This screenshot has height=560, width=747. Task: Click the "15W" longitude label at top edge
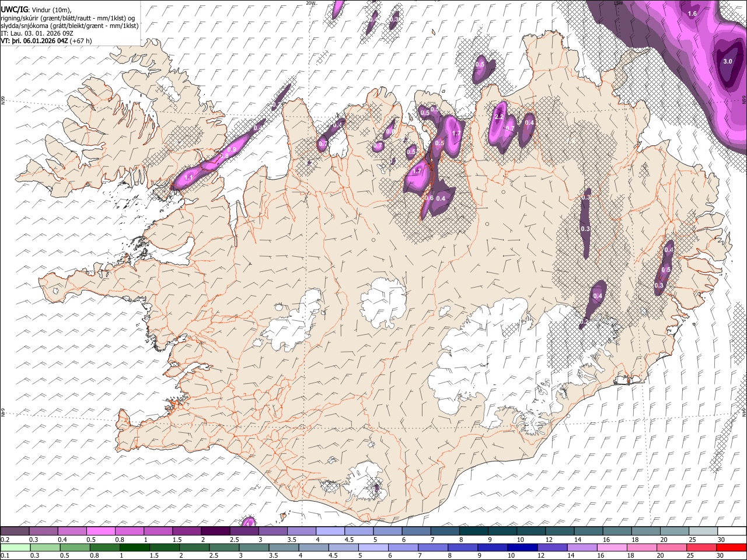[x=619, y=3]
